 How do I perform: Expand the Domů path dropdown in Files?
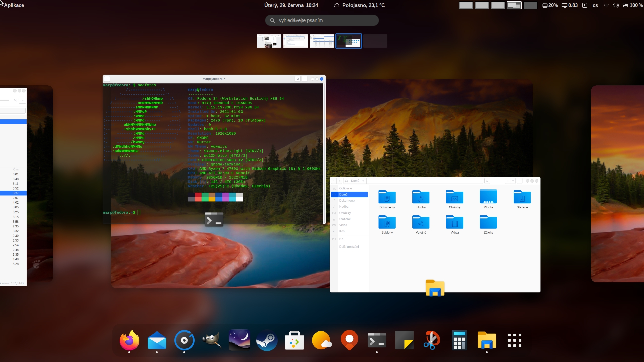tap(363, 181)
